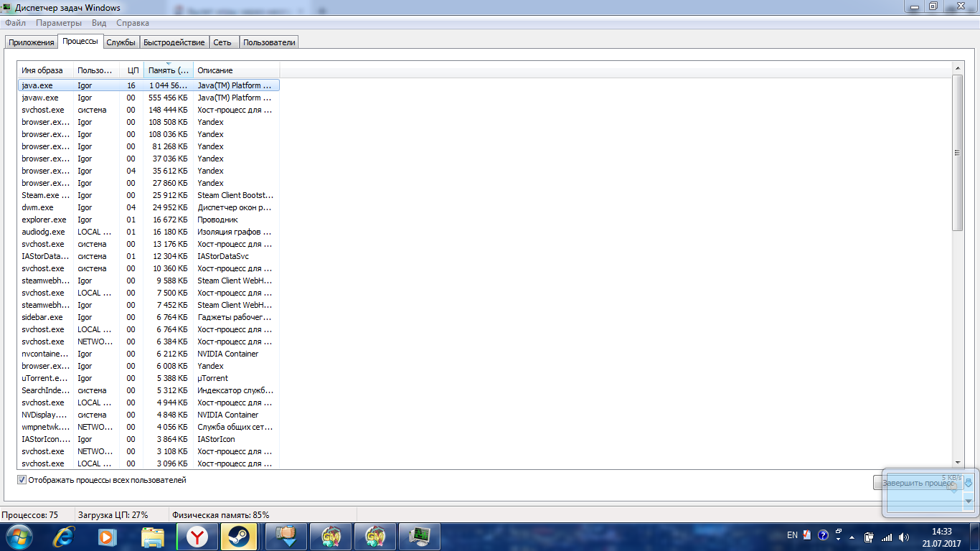Select the browser.exe row using 108 508 КБ
The width and height of the screenshot is (980, 551).
pos(149,122)
